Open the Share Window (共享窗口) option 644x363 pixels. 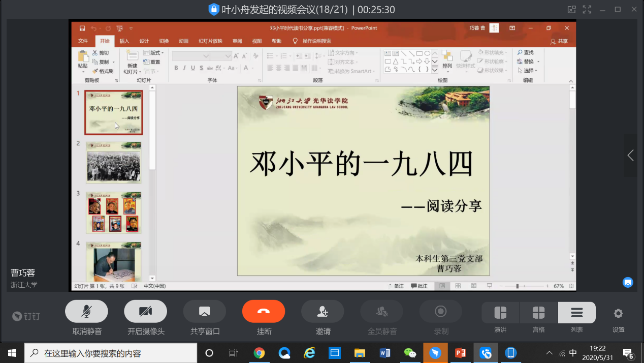(205, 311)
